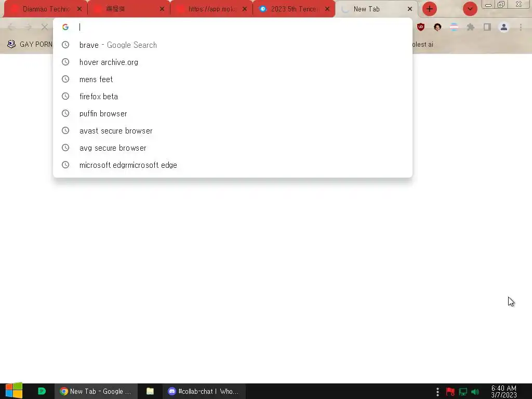Switch to the 2023 5th Tencent tab
Viewport: 532px width, 399px height.
pos(294,9)
